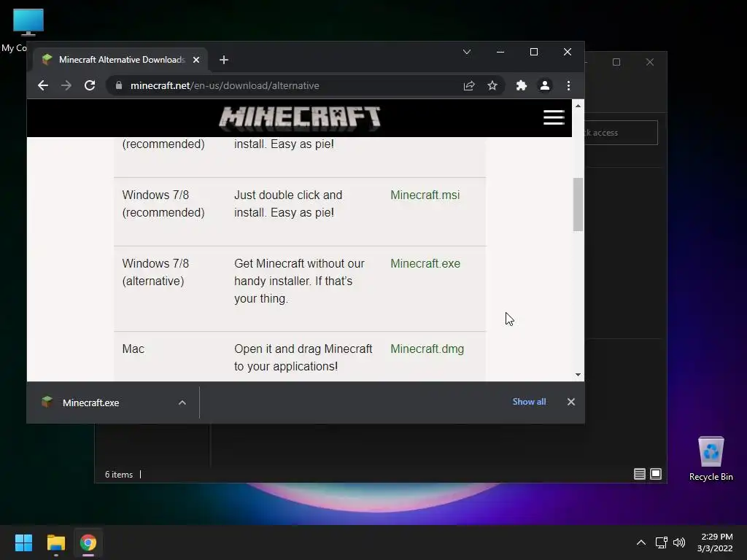Screen dimensions: 747x560
Task: Select the Minecraft Alternative Downloads tab
Action: pos(120,60)
